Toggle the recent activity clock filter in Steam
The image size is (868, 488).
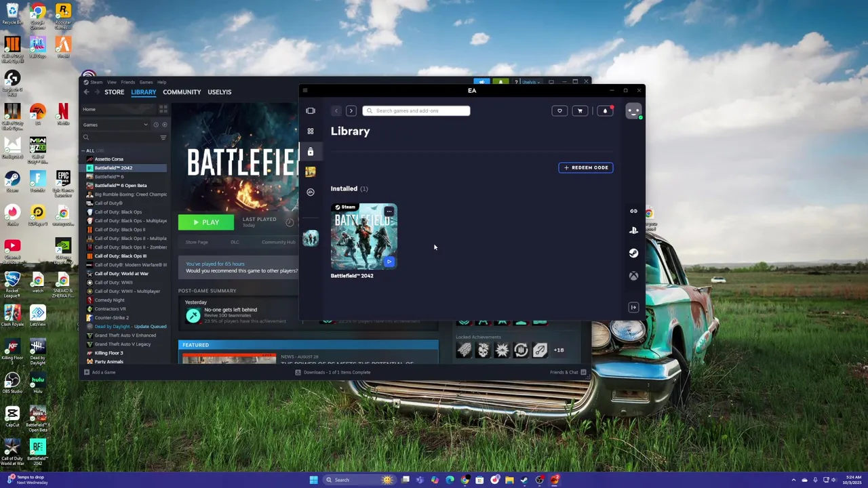click(155, 125)
